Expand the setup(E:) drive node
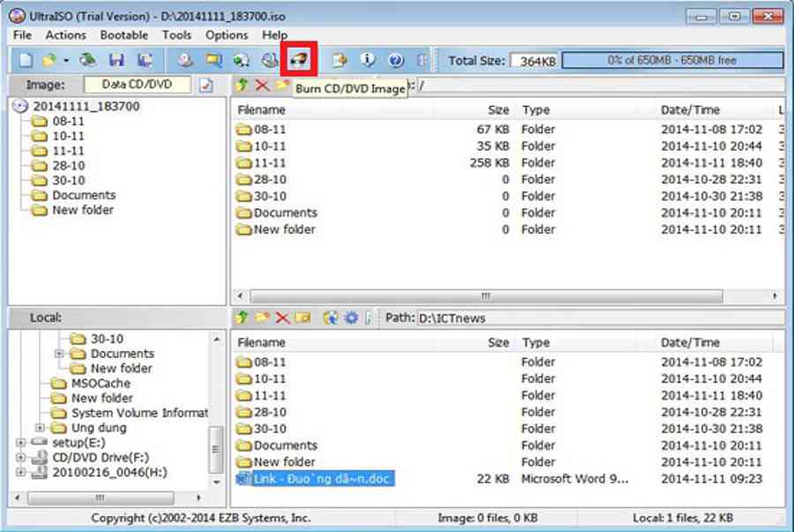794x532 pixels. tap(21, 442)
